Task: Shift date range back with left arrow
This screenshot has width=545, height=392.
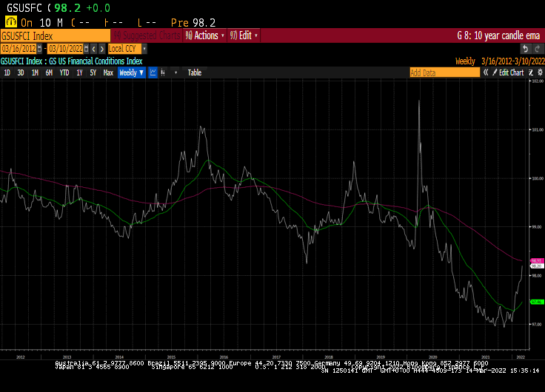Action: [94, 49]
